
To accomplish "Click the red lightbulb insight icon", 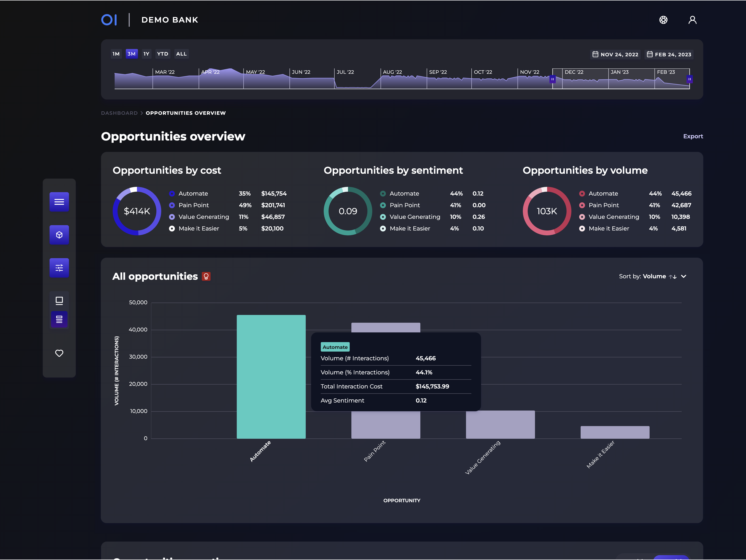I will click(x=206, y=276).
